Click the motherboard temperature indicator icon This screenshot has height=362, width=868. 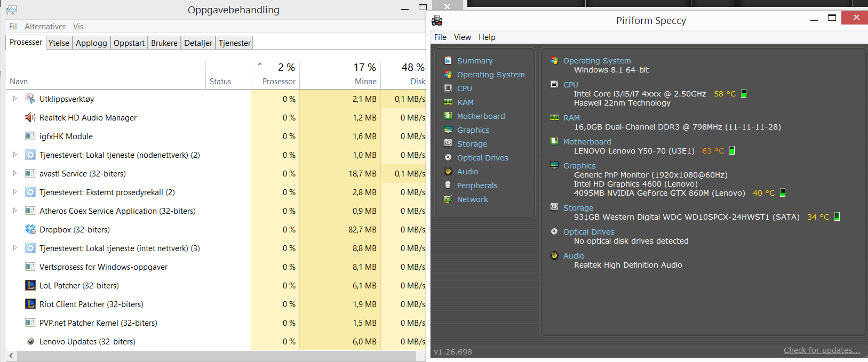coord(732,150)
